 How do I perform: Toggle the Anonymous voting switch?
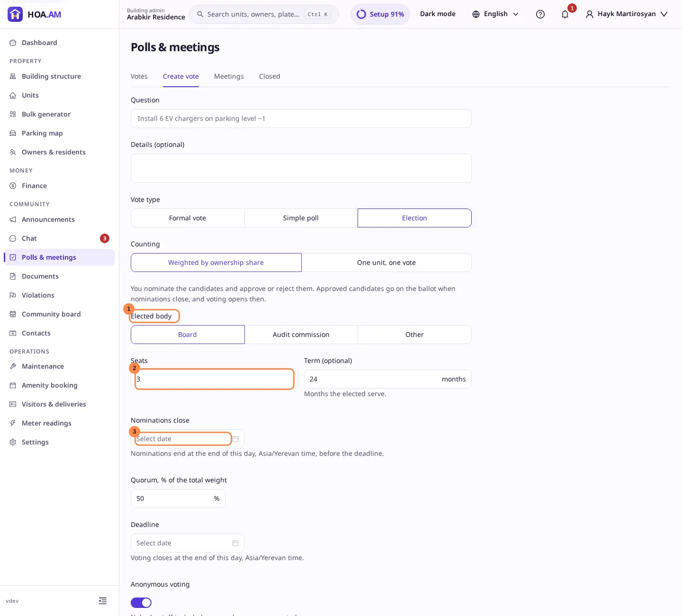[x=141, y=603]
